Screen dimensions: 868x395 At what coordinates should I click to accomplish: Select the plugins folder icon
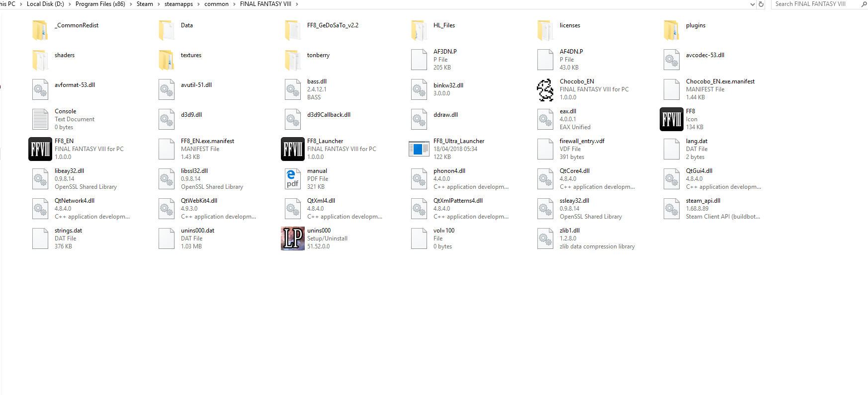(672, 30)
